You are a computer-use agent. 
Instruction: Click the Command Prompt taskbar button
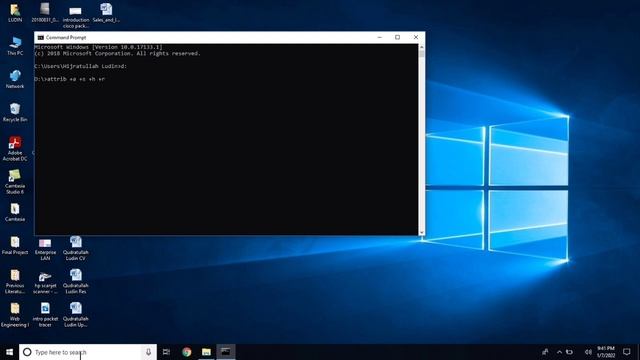(226, 352)
